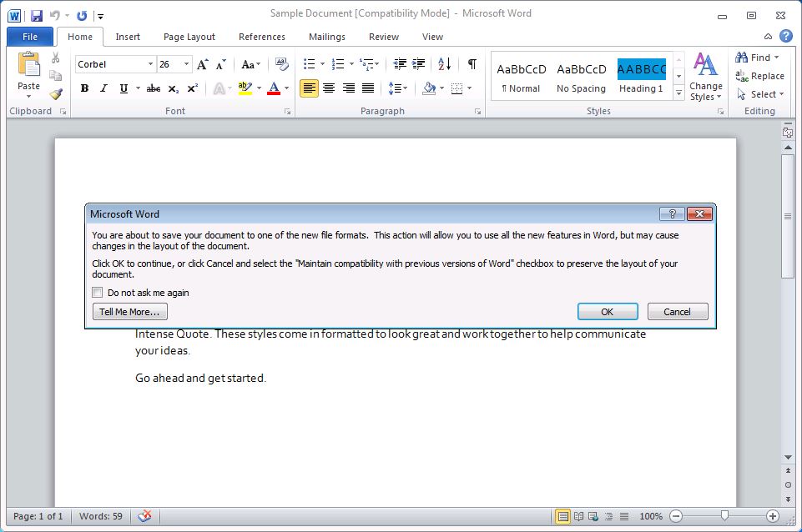Screen dimensions: 802x532
Task: Select the Format Painter brush
Action: pyautogui.click(x=56, y=93)
